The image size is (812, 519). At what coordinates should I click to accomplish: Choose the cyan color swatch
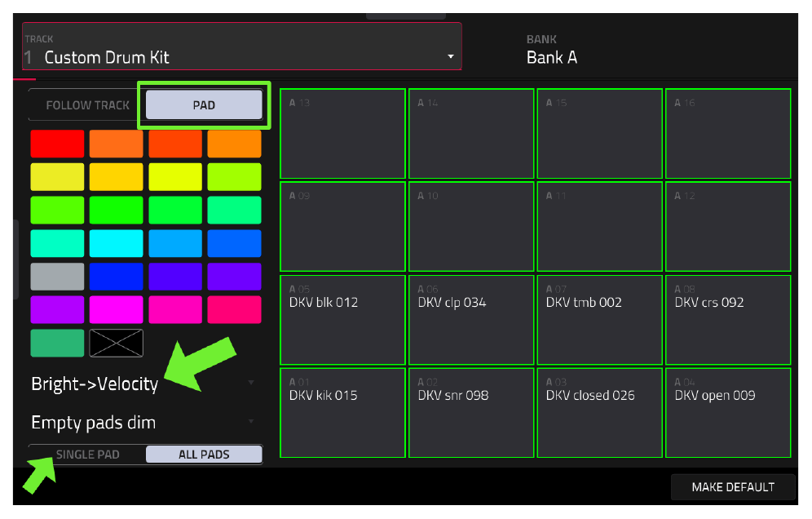click(117, 244)
